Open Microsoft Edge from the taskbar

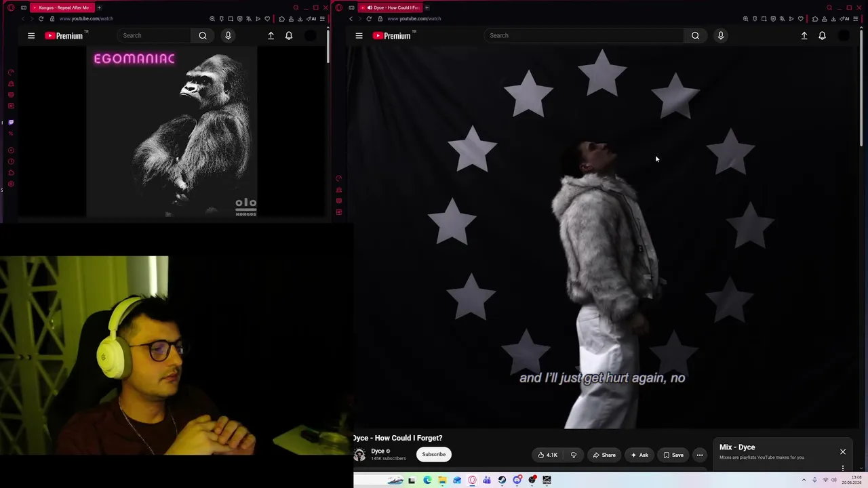click(x=427, y=480)
